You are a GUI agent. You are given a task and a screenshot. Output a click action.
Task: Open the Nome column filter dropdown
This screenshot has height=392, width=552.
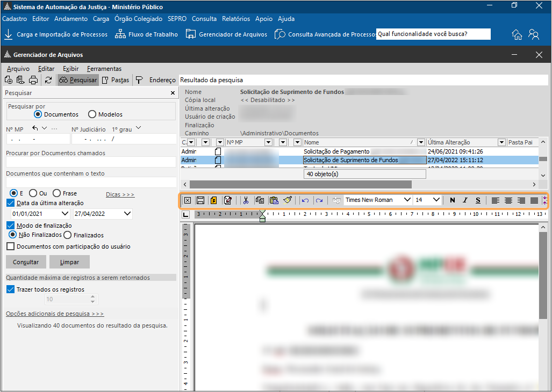click(421, 142)
